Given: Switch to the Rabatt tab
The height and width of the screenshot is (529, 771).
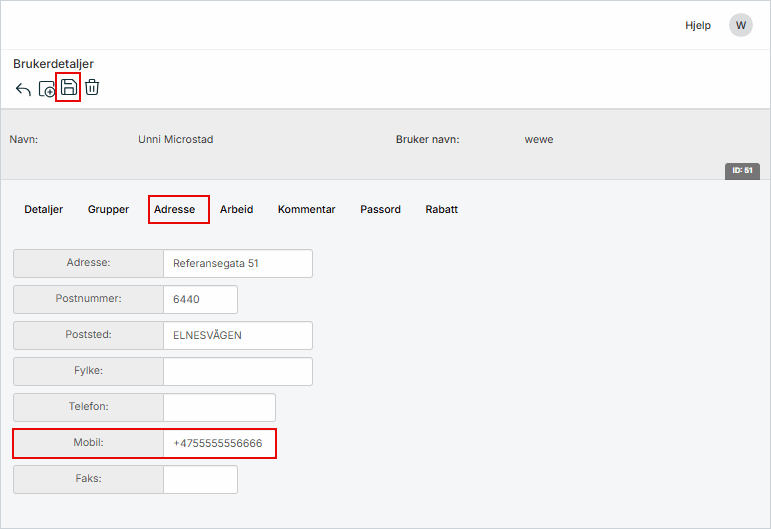Looking at the screenshot, I should point(441,210).
